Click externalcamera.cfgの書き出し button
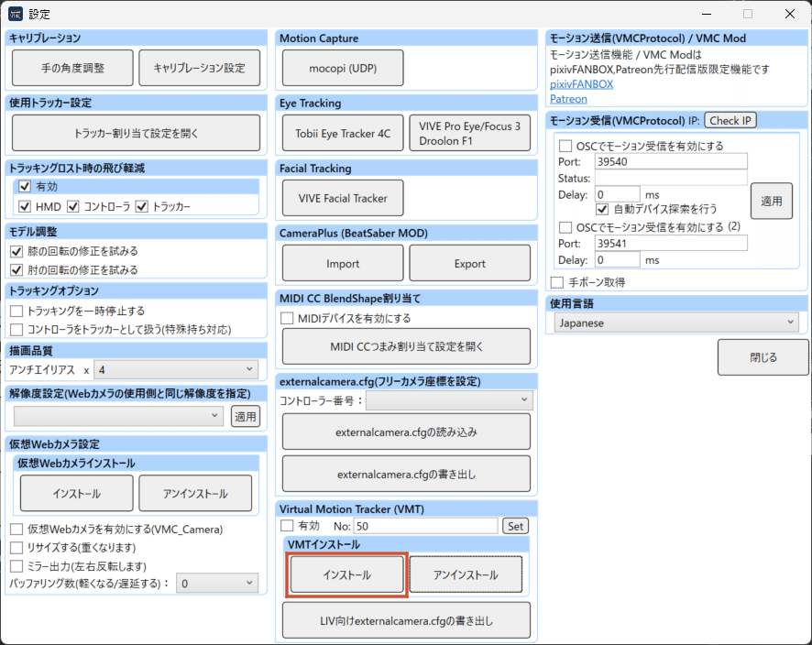This screenshot has width=812, height=645. [x=407, y=474]
